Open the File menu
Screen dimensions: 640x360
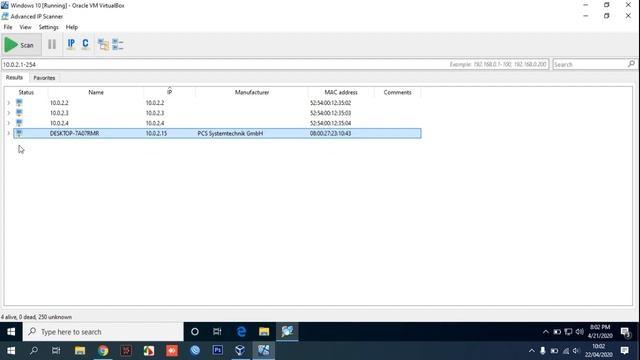[x=8, y=27]
